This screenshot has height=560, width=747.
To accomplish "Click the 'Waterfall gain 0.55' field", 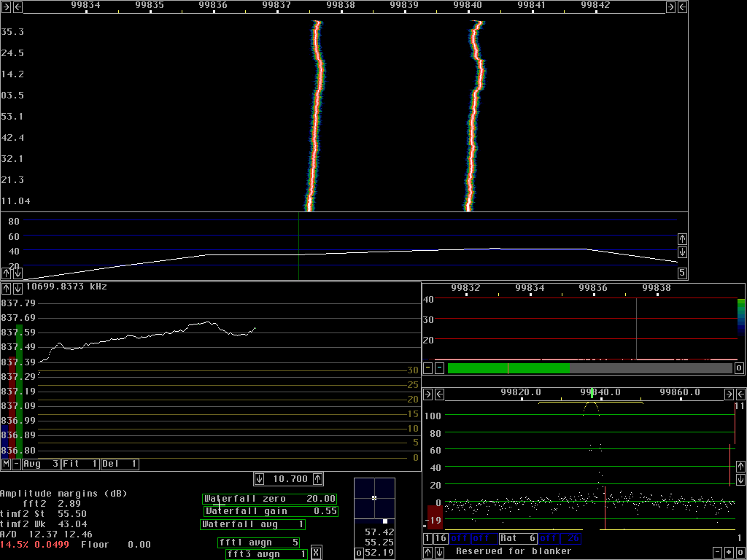I will tap(271, 511).
